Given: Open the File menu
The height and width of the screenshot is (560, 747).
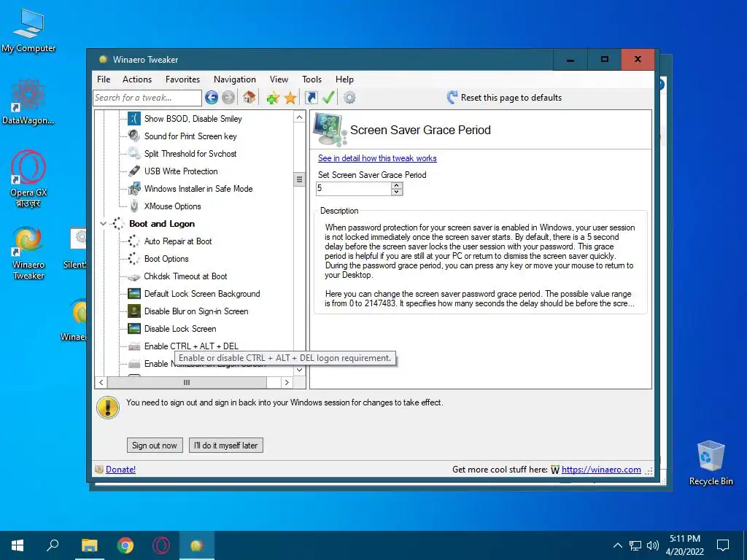Looking at the screenshot, I should (104, 79).
